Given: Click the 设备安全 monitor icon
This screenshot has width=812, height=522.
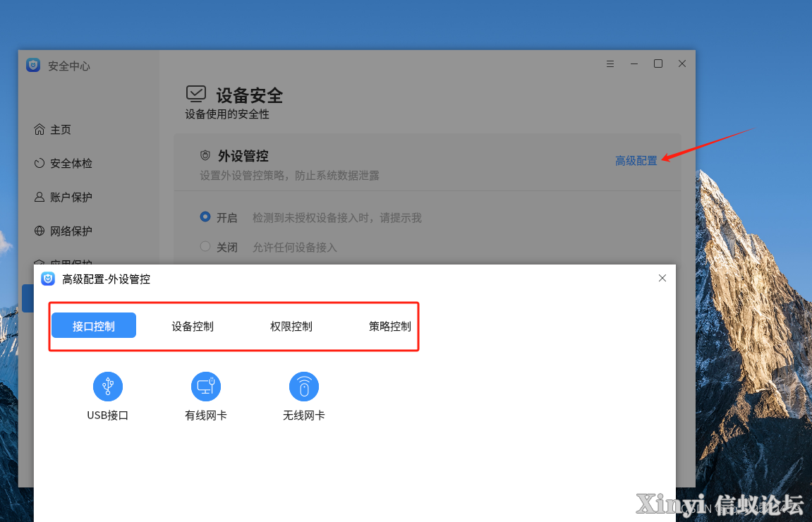Looking at the screenshot, I should [195, 95].
